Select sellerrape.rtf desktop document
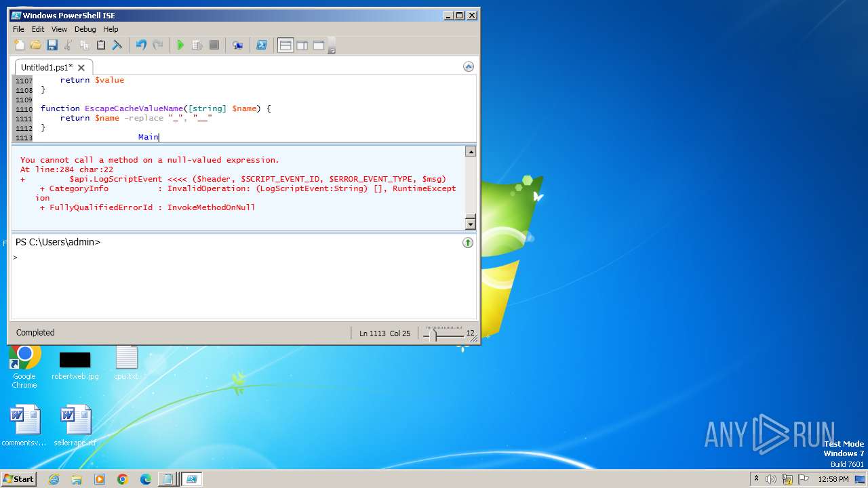 75,426
